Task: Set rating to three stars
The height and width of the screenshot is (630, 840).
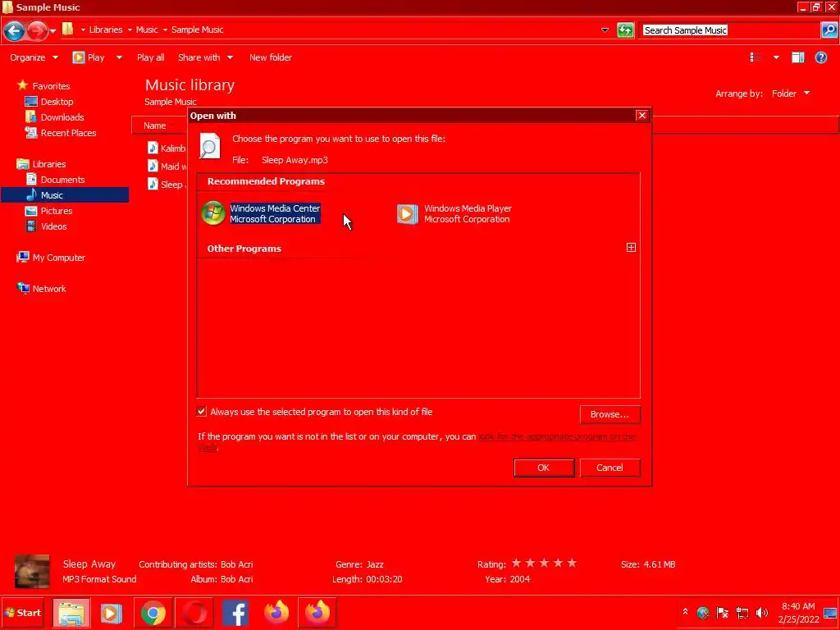Action: coord(545,563)
